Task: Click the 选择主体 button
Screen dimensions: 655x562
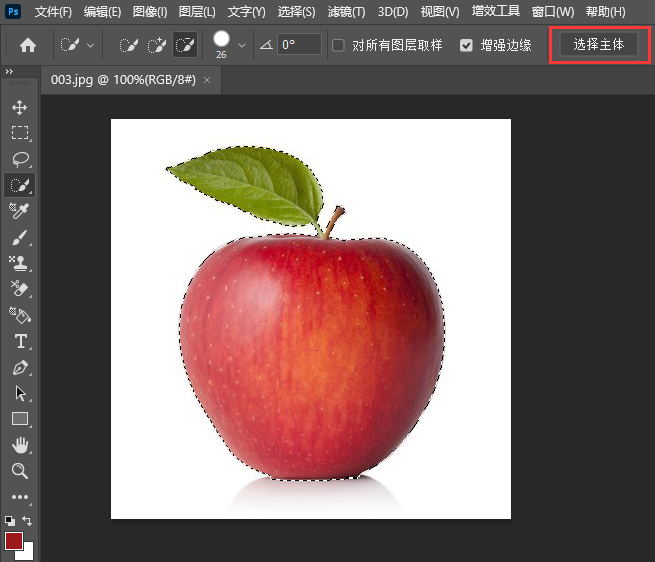Action: [x=599, y=44]
